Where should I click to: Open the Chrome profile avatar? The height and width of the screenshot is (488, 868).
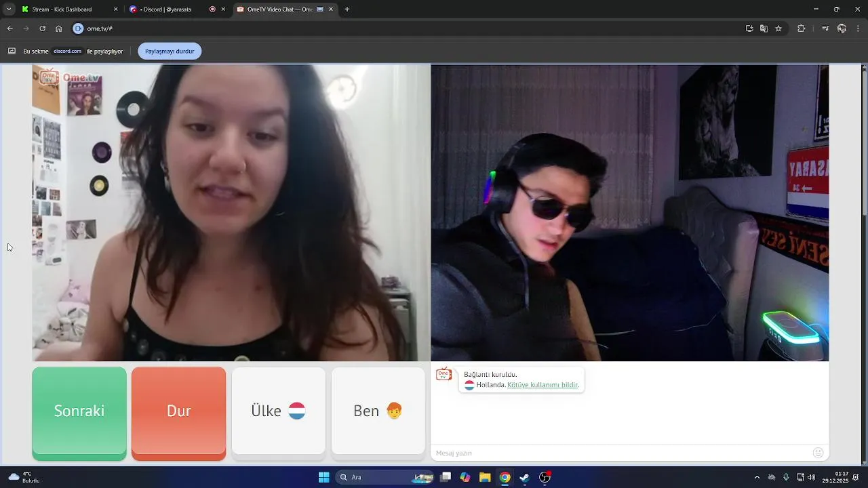tap(842, 28)
